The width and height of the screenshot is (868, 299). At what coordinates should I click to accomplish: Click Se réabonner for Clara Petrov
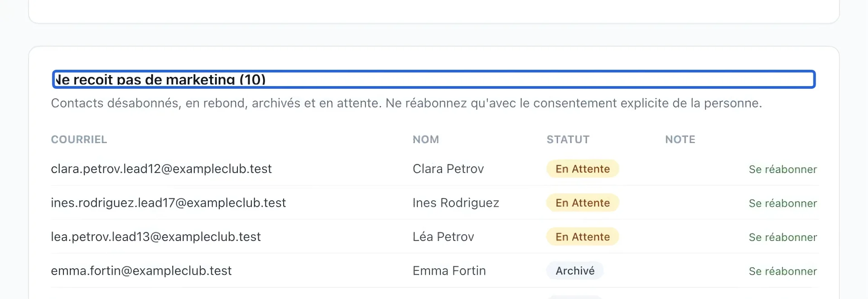[782, 169]
